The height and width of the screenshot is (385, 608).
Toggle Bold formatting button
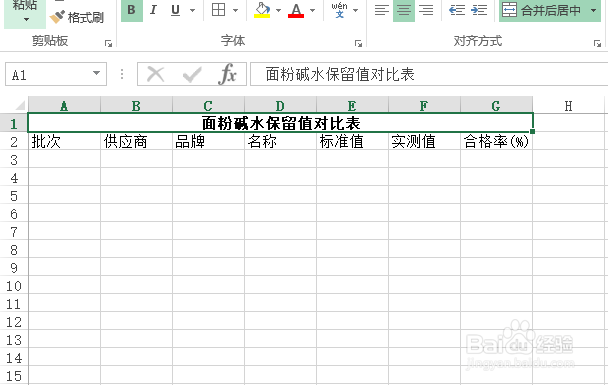pyautogui.click(x=132, y=10)
